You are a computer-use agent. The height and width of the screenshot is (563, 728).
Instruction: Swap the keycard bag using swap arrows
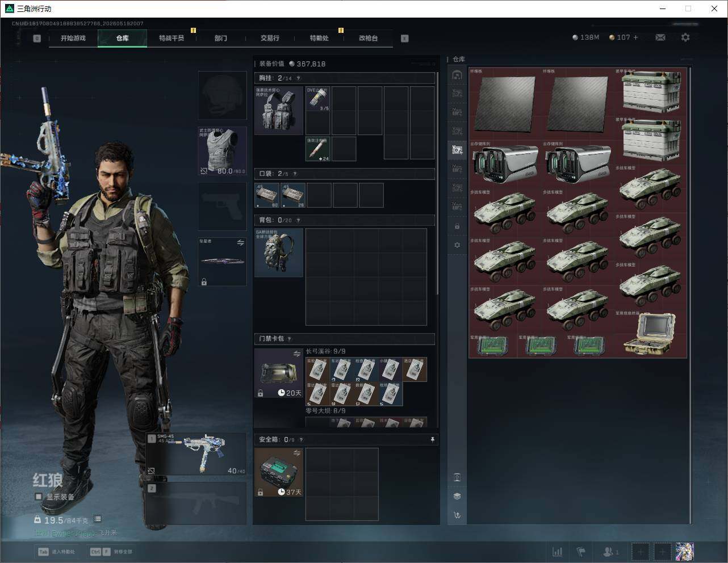pyautogui.click(x=297, y=354)
